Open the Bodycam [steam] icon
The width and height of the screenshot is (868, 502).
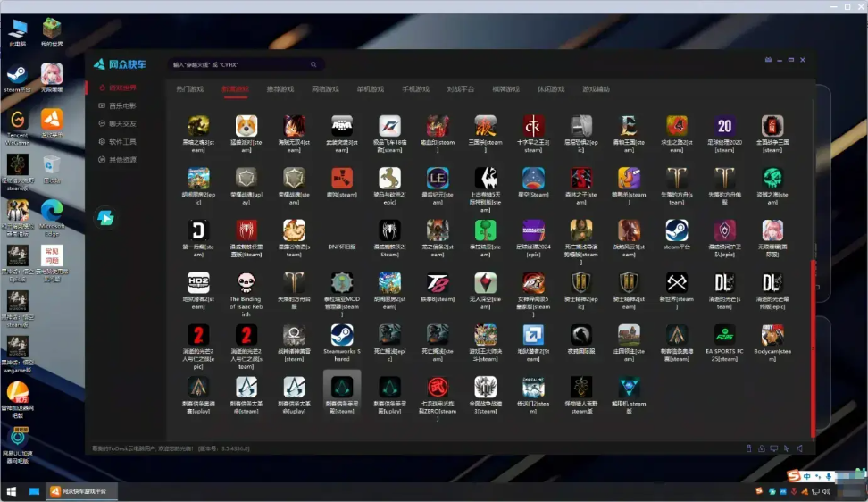point(772,335)
